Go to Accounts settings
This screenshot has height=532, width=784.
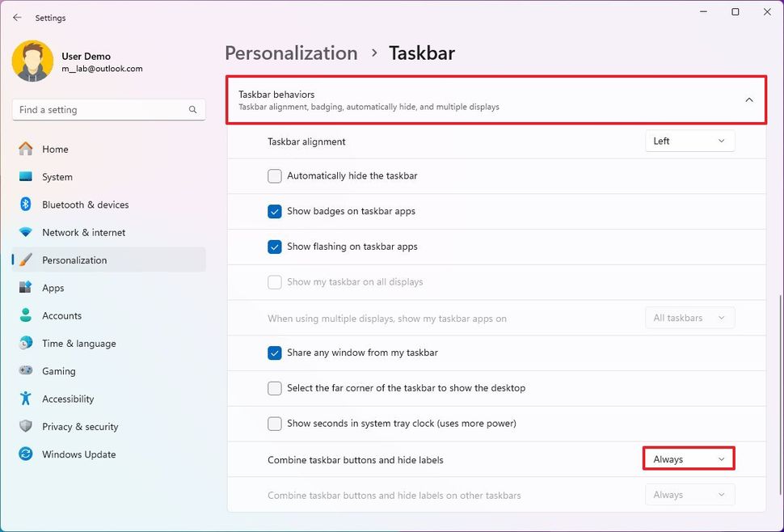click(x=61, y=315)
